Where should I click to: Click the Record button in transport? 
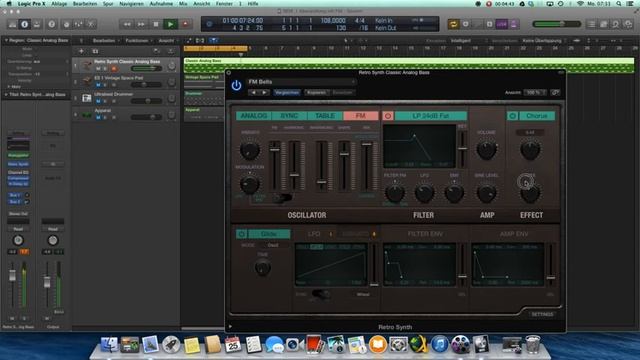coord(185,24)
